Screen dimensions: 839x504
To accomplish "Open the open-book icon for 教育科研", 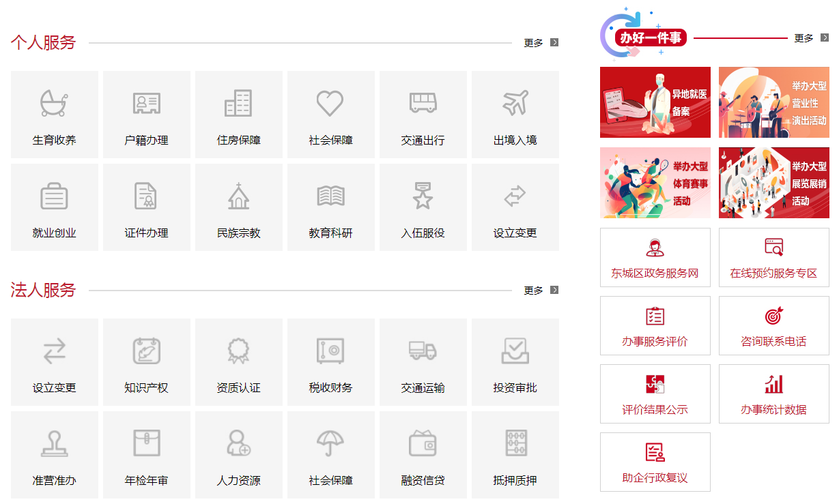I will tap(330, 196).
